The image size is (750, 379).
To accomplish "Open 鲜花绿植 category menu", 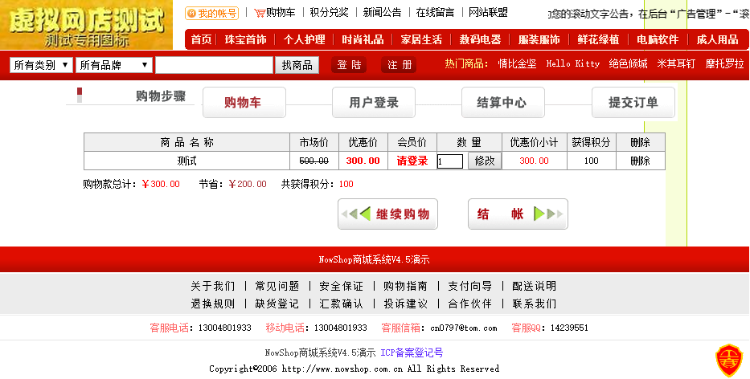I will [598, 40].
